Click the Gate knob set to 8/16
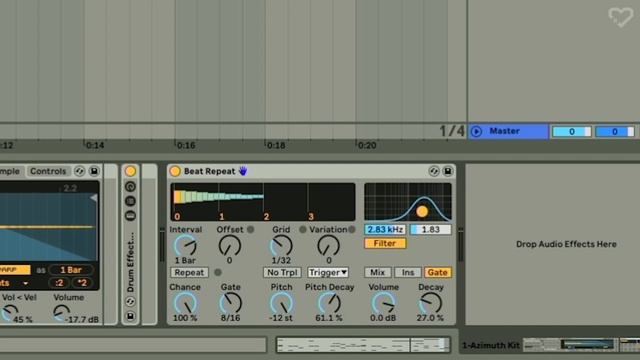The image size is (640, 360). pos(231,304)
